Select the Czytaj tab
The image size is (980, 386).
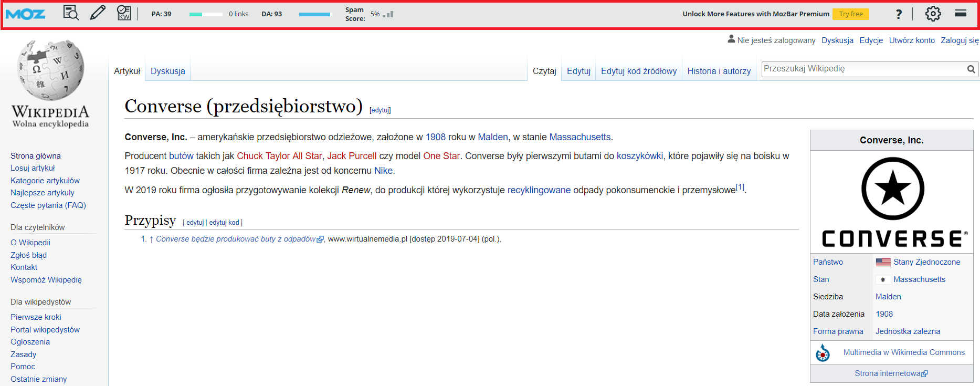coord(544,71)
